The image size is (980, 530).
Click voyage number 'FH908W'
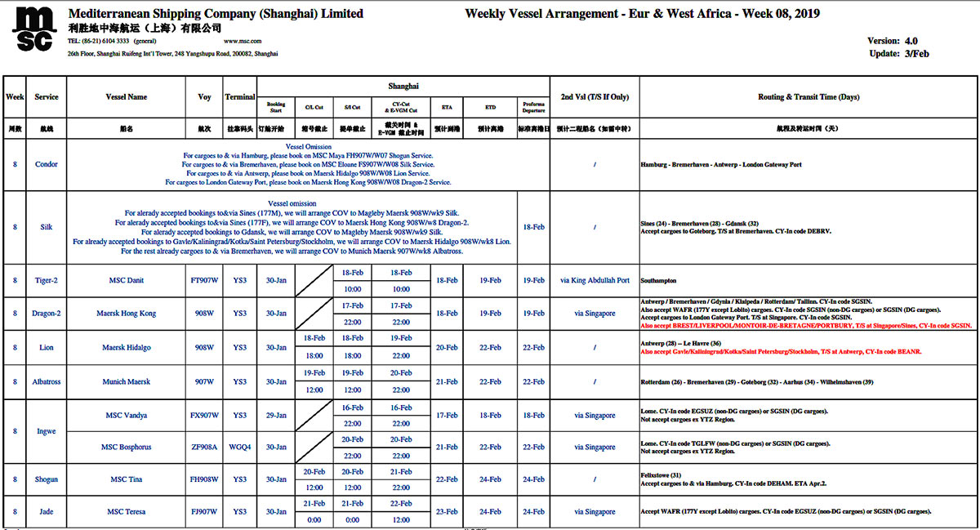(x=205, y=479)
